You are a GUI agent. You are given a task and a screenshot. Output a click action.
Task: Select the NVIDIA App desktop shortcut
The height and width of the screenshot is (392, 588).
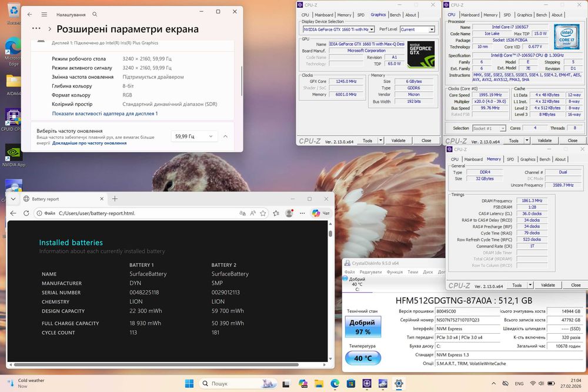tap(14, 155)
